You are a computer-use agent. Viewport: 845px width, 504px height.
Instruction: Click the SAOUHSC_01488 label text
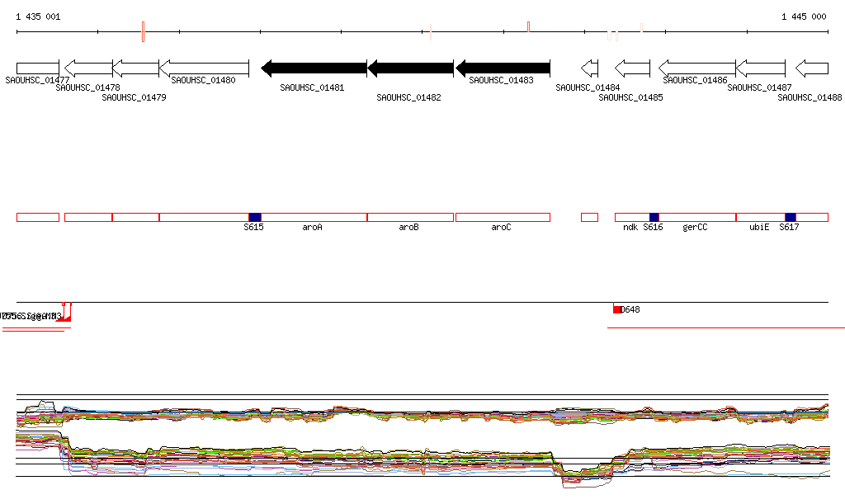(810, 97)
